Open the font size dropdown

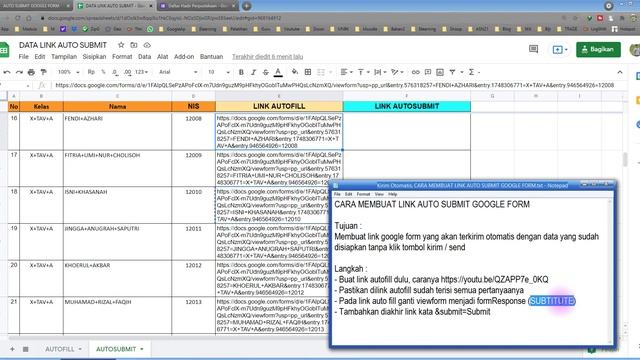click(218, 72)
